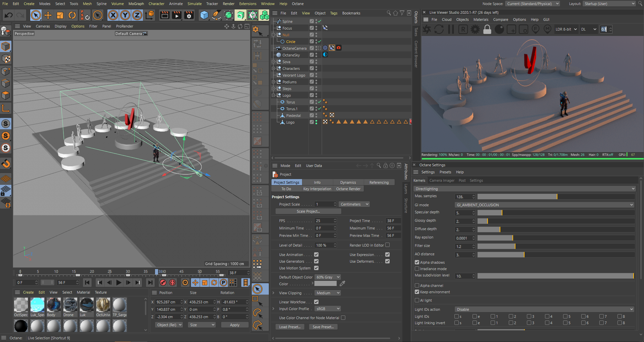
Task: Toggle Use Generators checkbox
Action: [x=316, y=261]
